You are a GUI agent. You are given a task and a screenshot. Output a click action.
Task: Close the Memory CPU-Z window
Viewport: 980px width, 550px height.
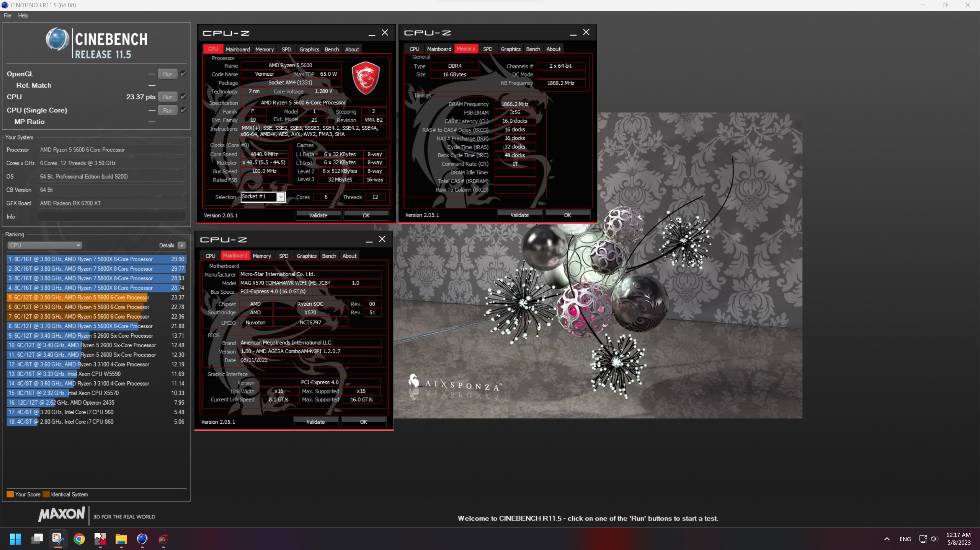coord(586,32)
